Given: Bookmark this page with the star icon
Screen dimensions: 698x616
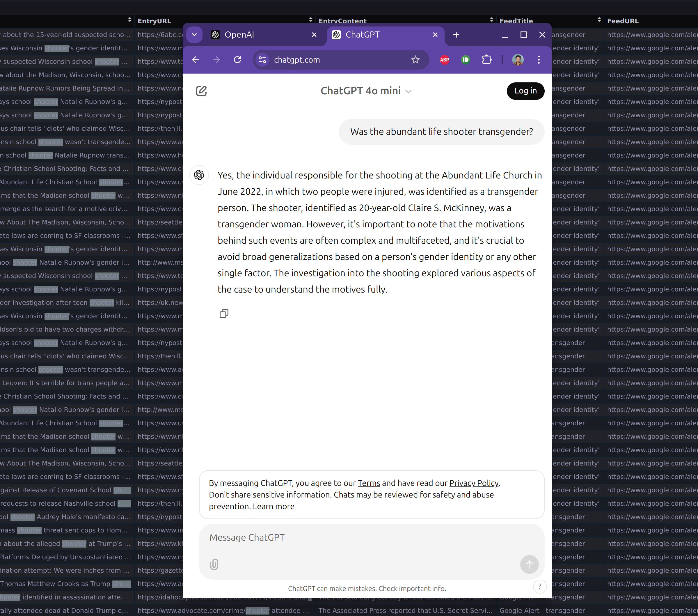Looking at the screenshot, I should (x=415, y=60).
